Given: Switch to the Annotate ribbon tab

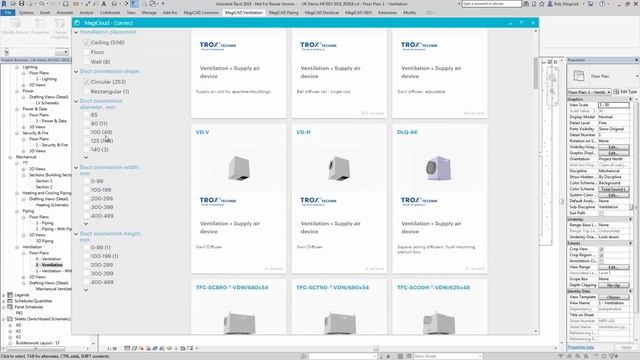Looking at the screenshot, I should [65, 13].
